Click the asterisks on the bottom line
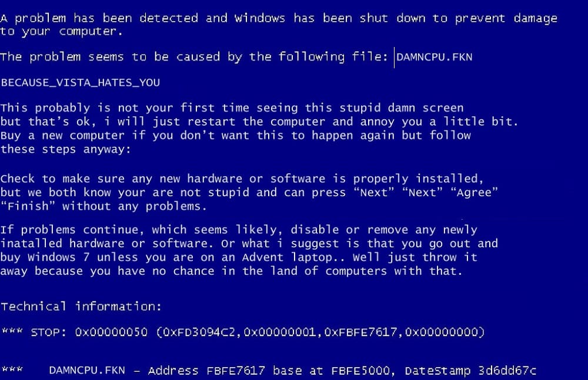The height and width of the screenshot is (380, 588). [x=12, y=369]
